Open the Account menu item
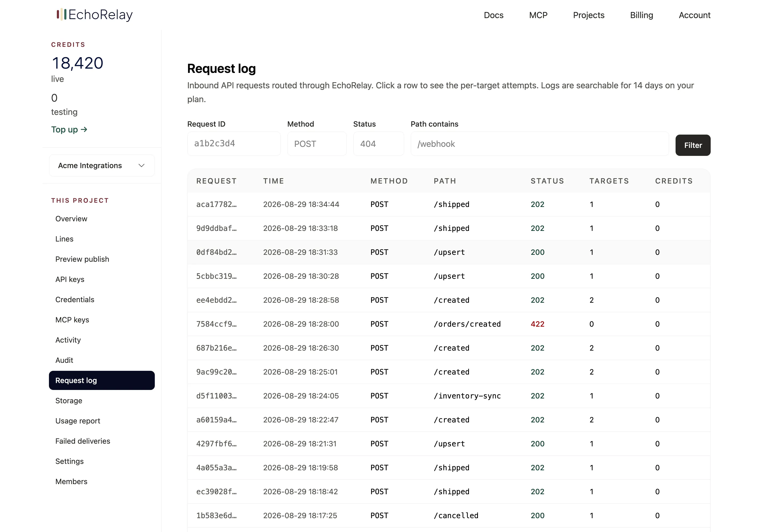766x532 pixels. click(694, 15)
